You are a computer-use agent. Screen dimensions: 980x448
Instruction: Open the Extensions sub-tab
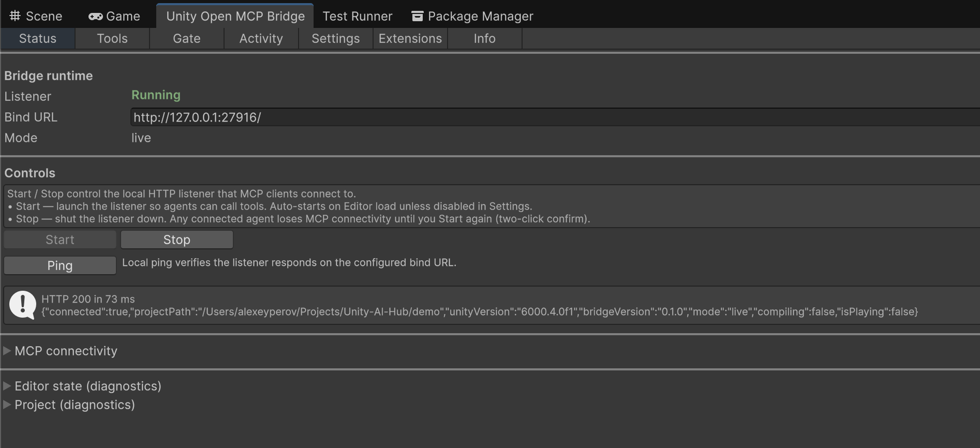click(410, 39)
